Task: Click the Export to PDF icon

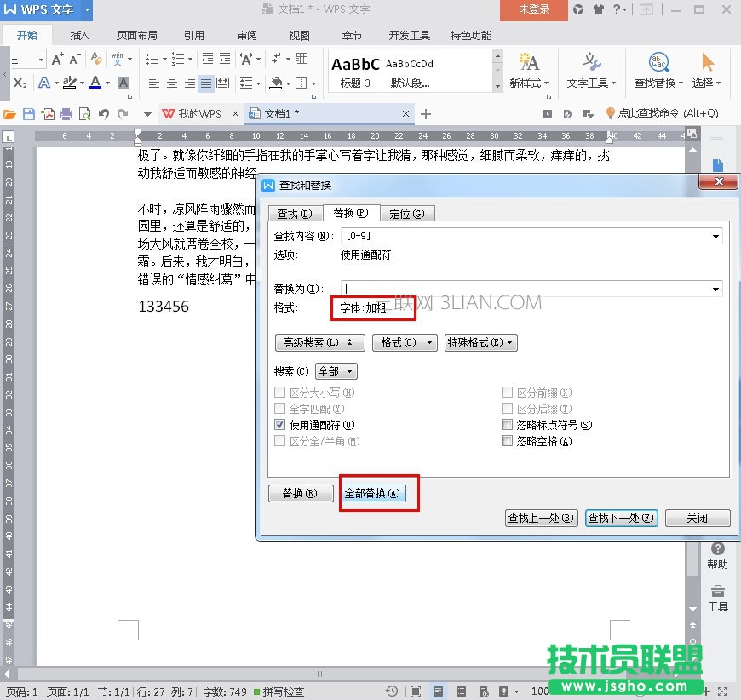Action: click(48, 114)
